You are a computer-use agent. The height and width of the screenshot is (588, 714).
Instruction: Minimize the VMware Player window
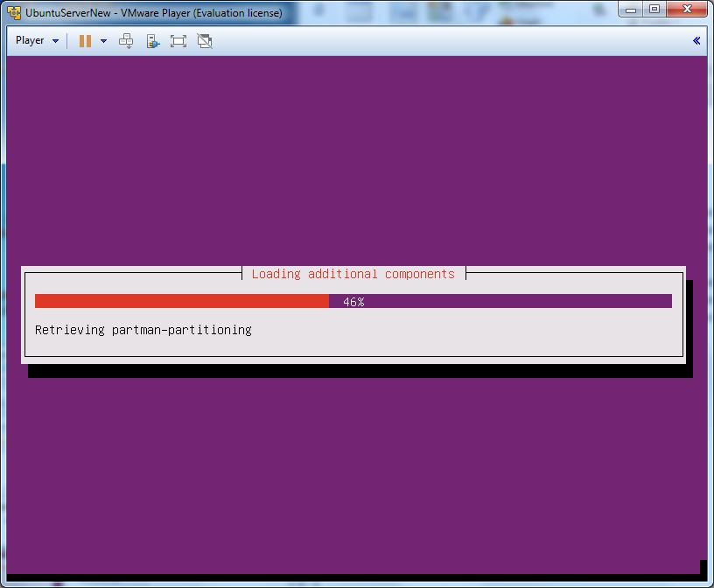(x=633, y=10)
